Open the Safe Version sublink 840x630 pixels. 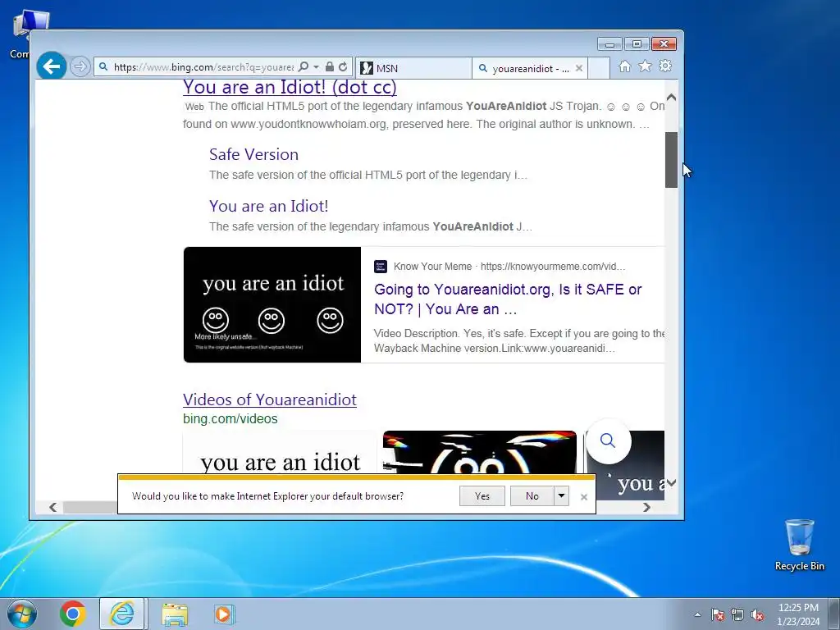click(254, 154)
